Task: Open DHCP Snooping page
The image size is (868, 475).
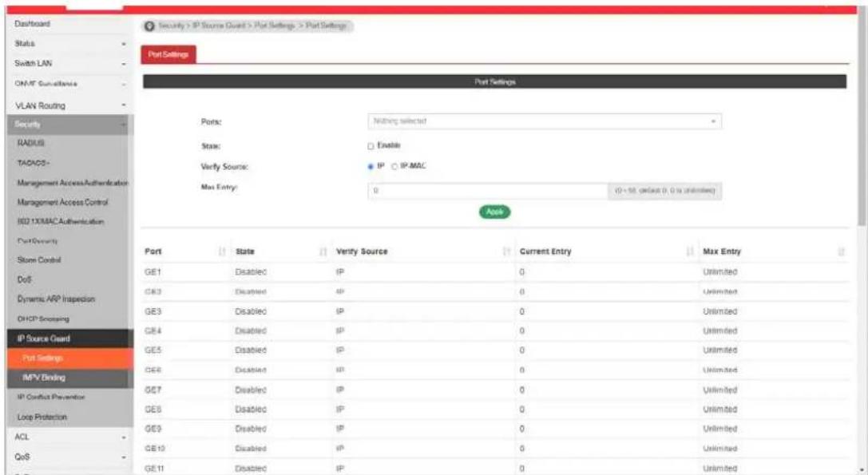Action: point(43,319)
